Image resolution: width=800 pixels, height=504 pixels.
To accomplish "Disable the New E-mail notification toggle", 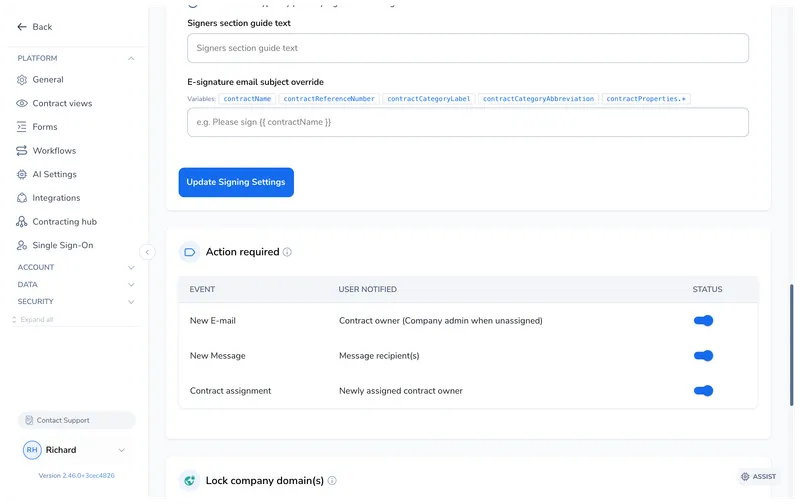I will click(x=703, y=321).
